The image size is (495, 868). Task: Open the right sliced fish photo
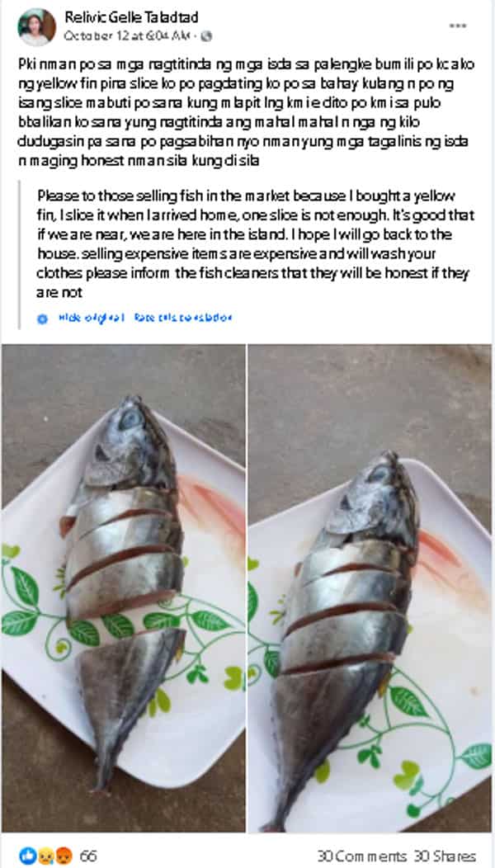[x=370, y=588]
